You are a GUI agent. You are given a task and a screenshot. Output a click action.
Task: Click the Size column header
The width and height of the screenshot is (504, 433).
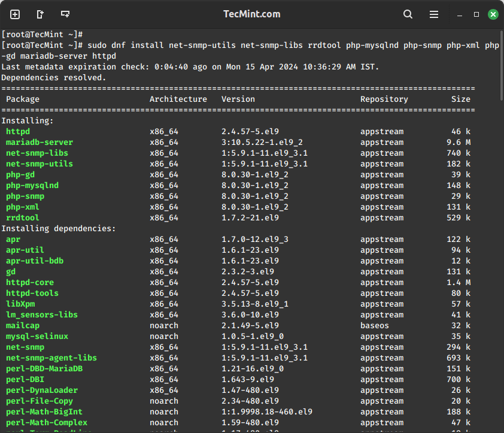click(x=461, y=99)
